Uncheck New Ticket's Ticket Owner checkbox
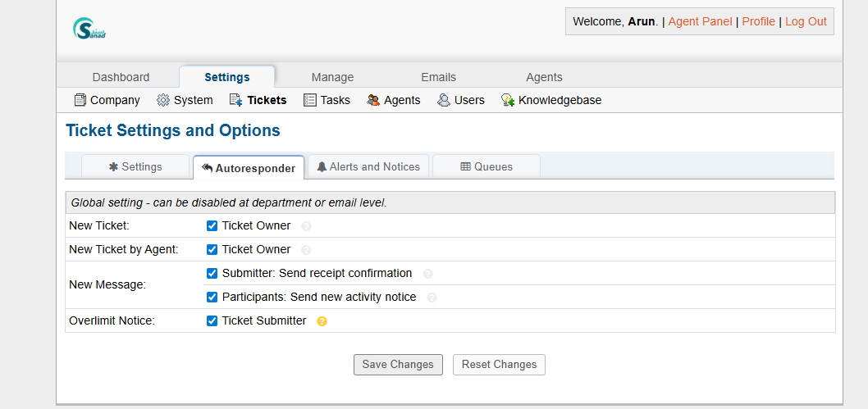 pyautogui.click(x=212, y=225)
